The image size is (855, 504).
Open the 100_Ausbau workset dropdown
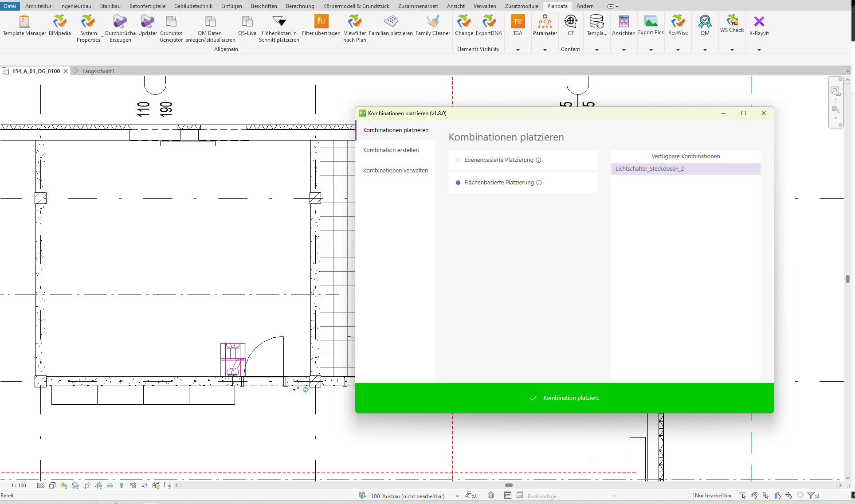click(x=457, y=496)
